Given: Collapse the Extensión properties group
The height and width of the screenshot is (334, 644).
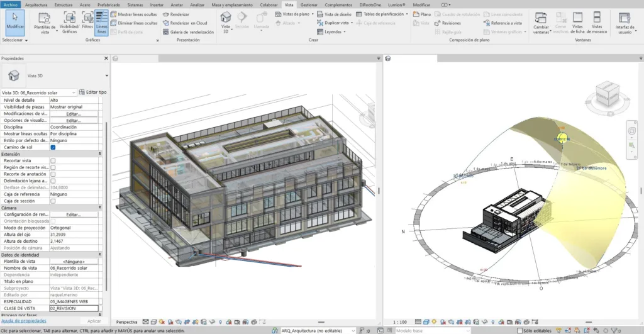Looking at the screenshot, I should (99, 154).
